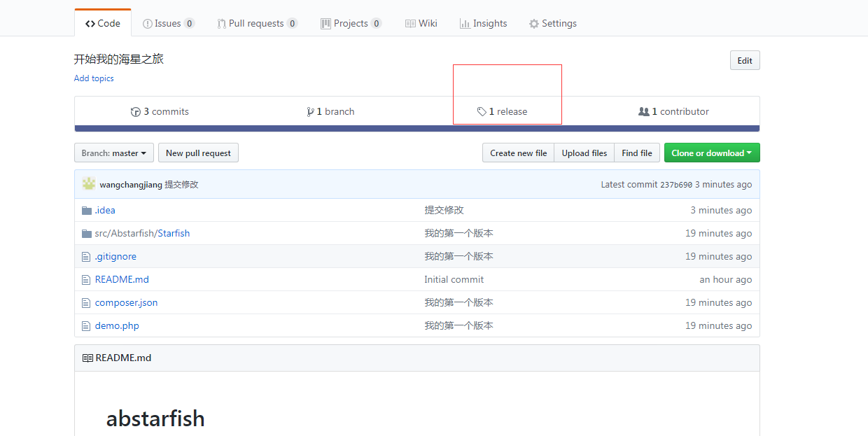This screenshot has height=436, width=868.
Task: View the 3 commits history
Action: pyautogui.click(x=160, y=111)
